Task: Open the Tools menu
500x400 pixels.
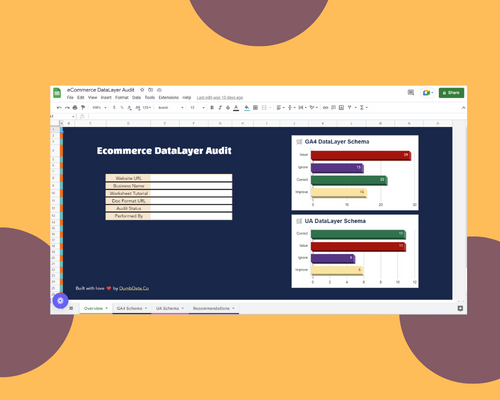Action: (x=150, y=97)
